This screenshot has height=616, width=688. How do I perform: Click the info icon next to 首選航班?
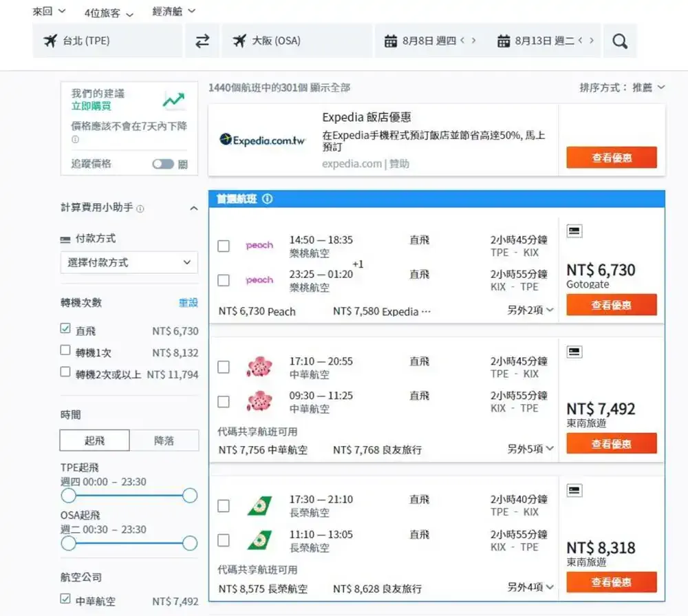pyautogui.click(x=267, y=199)
